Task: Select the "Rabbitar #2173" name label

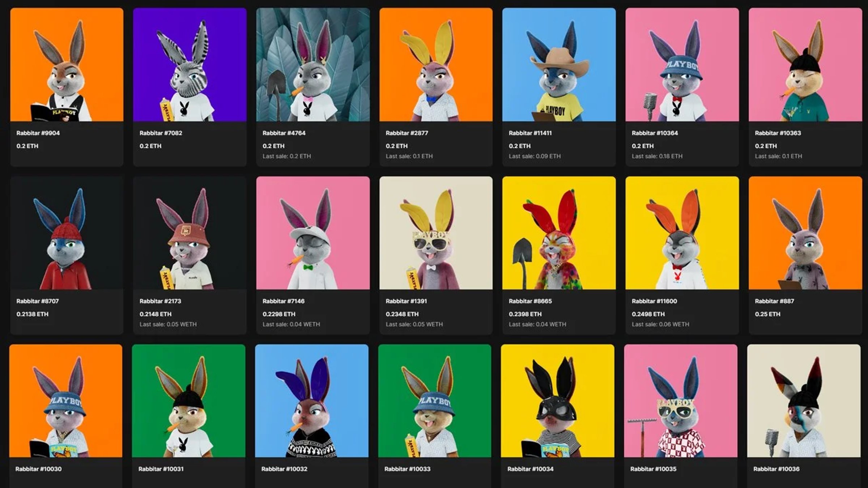Action: pyautogui.click(x=160, y=301)
